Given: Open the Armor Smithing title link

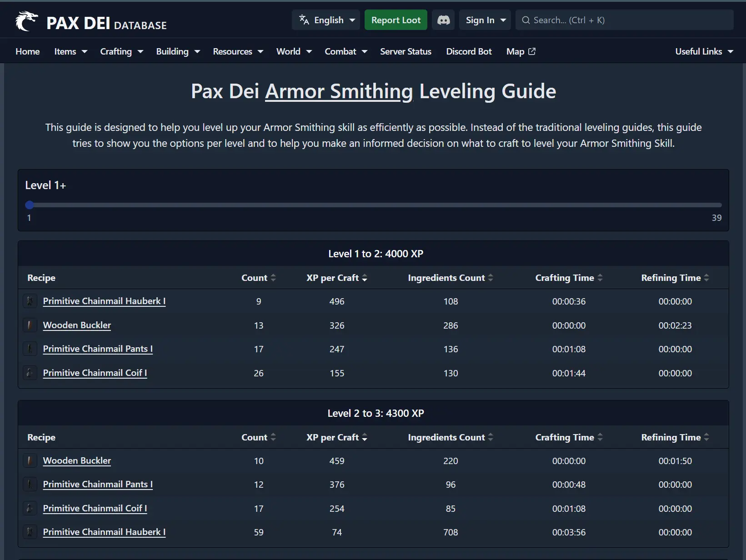Looking at the screenshot, I should pyautogui.click(x=339, y=91).
